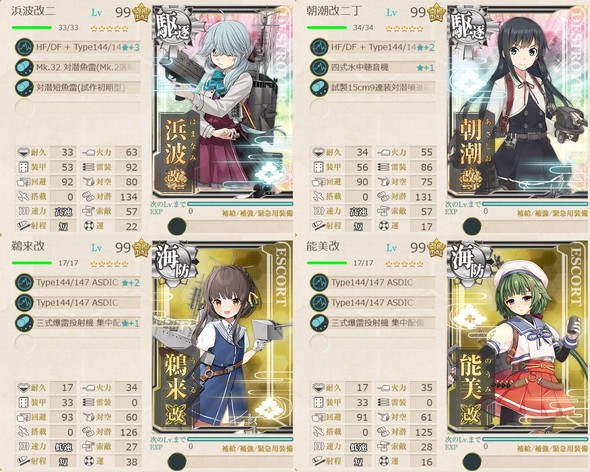Click sonar icon beside Noumi's second Type144/147 ASDIC
Image resolution: width=590 pixels, height=472 pixels.
pyautogui.click(x=319, y=303)
